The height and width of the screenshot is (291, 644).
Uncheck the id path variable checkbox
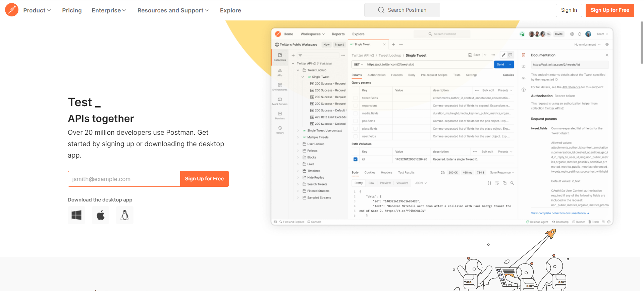pos(356,159)
